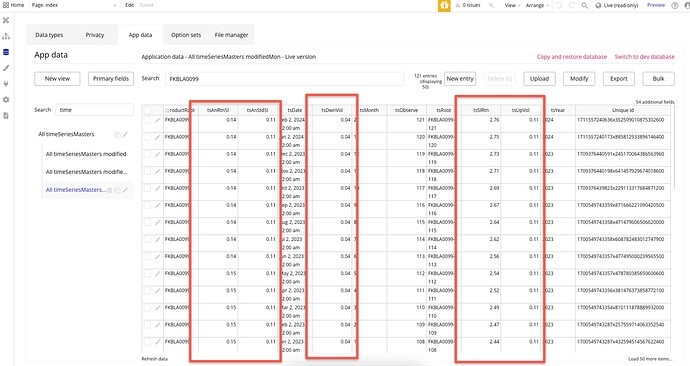Image resolution: width=690 pixels, height=366 pixels.
Task: Switch to the File manager tab
Action: (x=231, y=35)
